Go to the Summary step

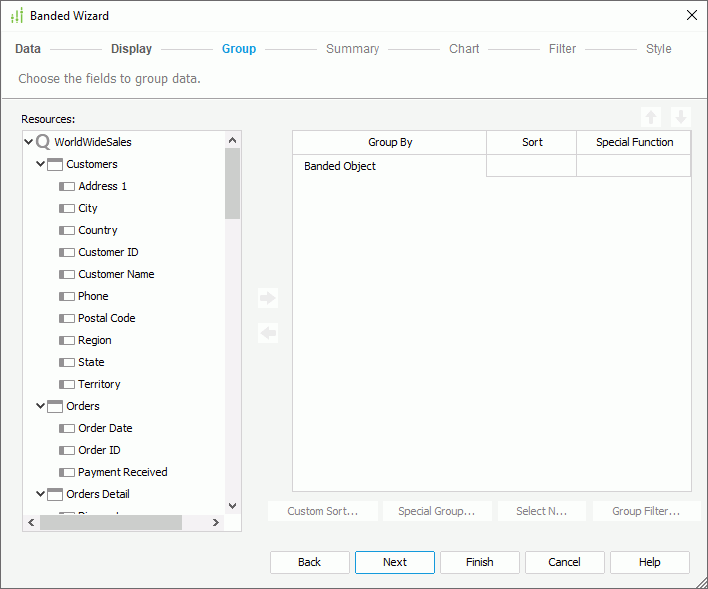point(352,49)
